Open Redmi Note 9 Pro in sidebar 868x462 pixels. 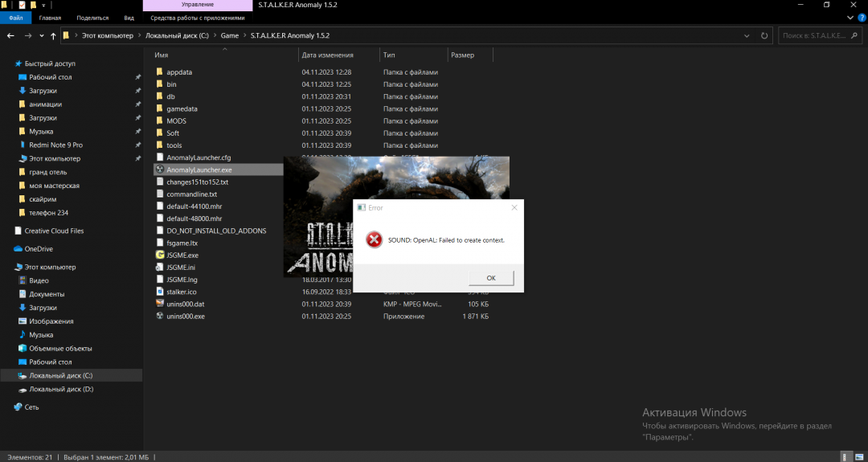pos(56,145)
